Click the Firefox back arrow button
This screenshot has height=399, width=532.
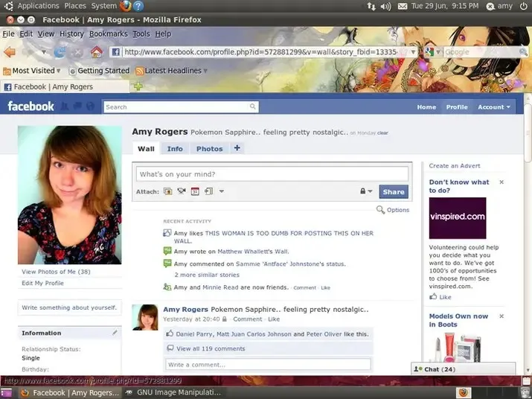[10, 52]
